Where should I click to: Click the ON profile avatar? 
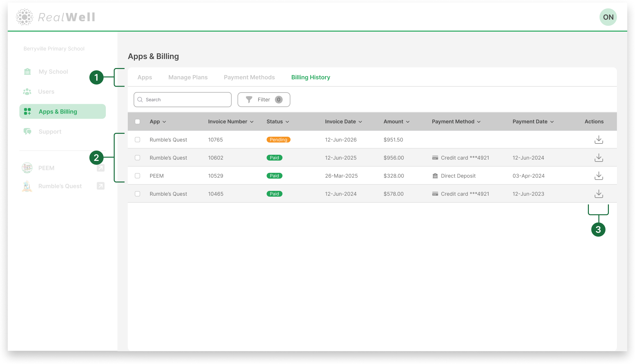coord(608,17)
